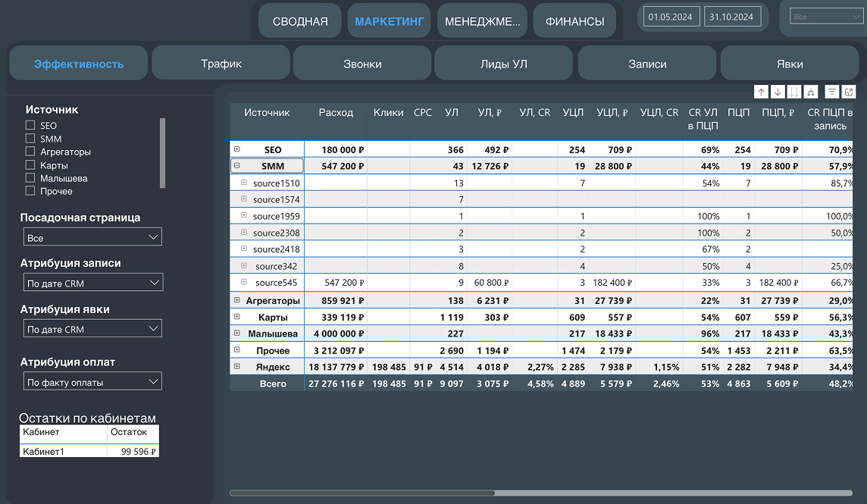Screen dimensions: 867x504
Task: Expand the Яндекс row plus icon
Action: [x=237, y=367]
